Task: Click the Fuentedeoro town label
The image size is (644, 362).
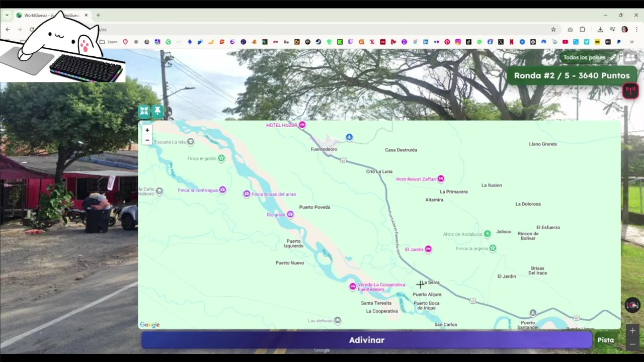Action: pos(324,149)
